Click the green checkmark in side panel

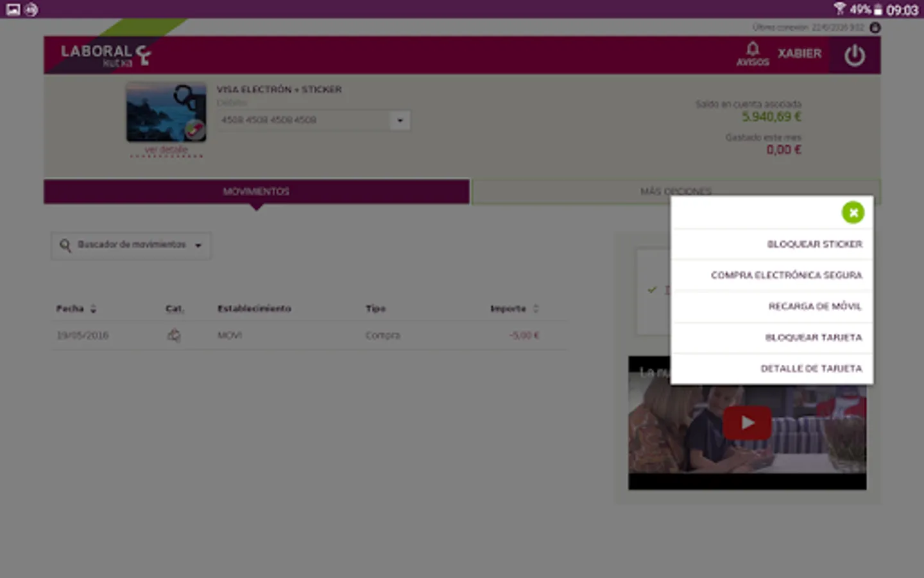click(x=652, y=290)
